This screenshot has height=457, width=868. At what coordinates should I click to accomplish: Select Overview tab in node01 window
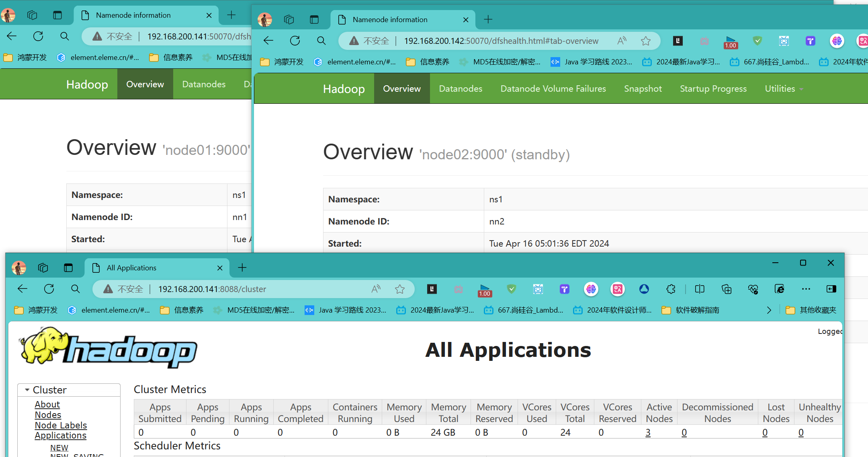145,84
